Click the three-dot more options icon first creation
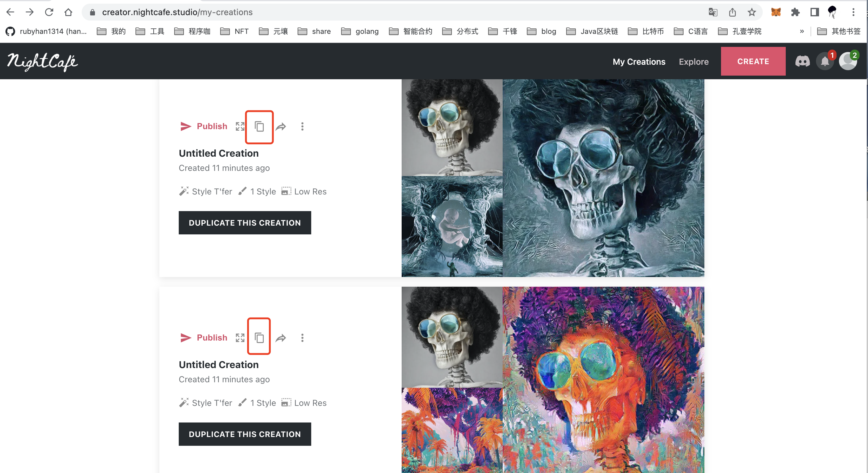Image resolution: width=868 pixels, height=473 pixels. 302,126
